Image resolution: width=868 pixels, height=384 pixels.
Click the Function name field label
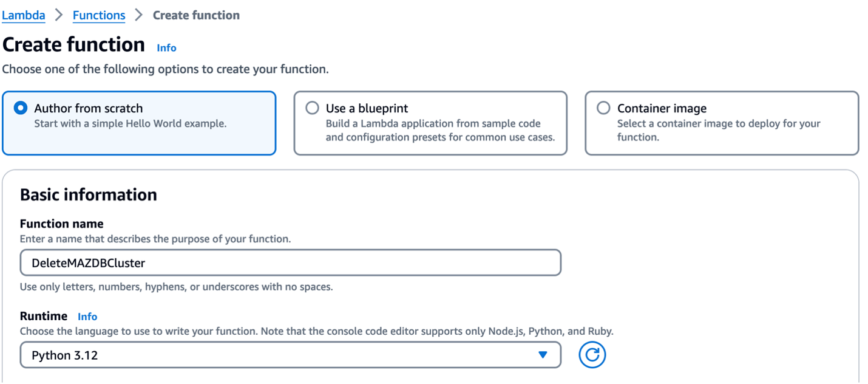pos(62,224)
